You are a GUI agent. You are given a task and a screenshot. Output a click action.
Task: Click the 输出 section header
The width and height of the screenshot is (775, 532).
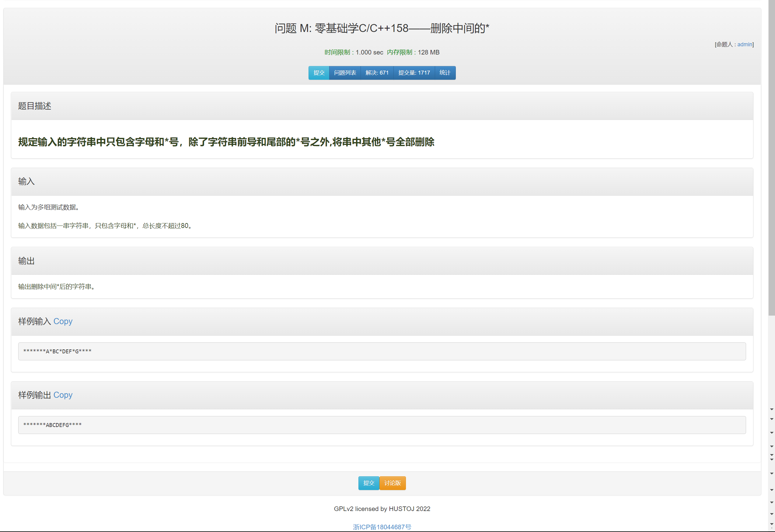pyautogui.click(x=26, y=261)
